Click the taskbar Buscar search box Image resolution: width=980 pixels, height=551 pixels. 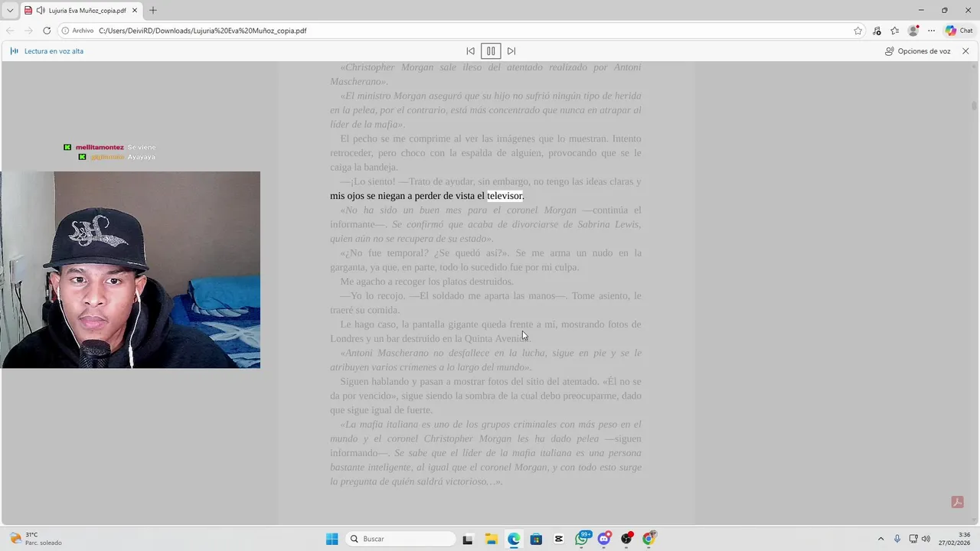pos(400,539)
